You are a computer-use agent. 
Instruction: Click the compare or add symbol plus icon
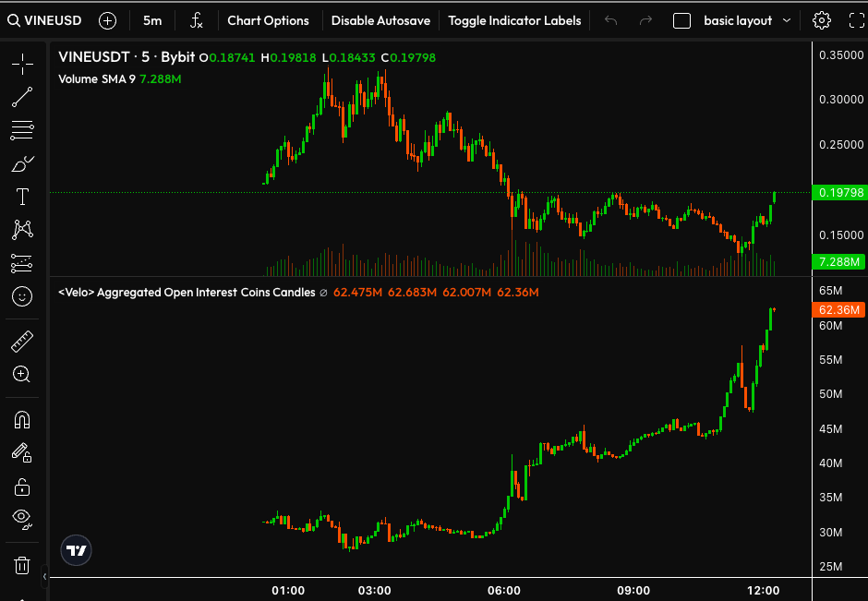pyautogui.click(x=107, y=21)
